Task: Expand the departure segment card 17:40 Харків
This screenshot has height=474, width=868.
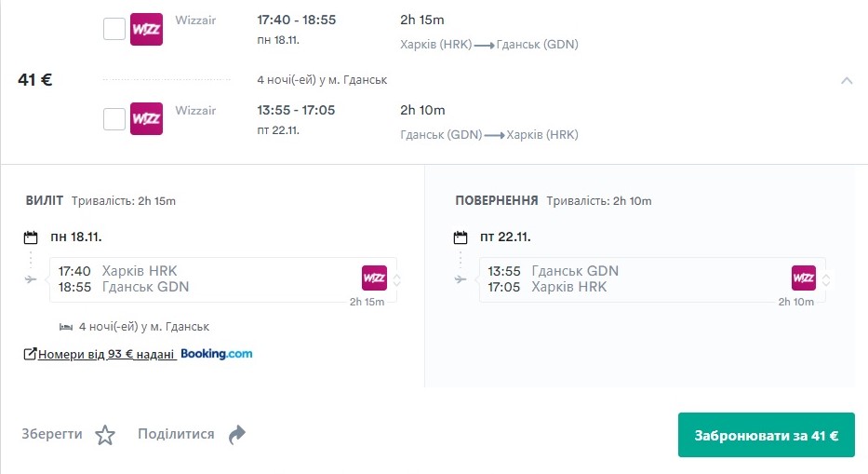Action: [x=397, y=279]
